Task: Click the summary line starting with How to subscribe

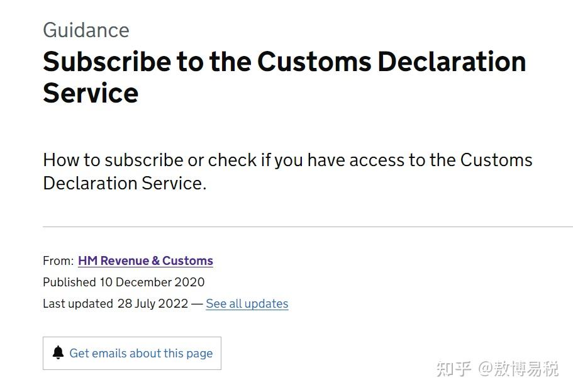Action: click(287, 160)
